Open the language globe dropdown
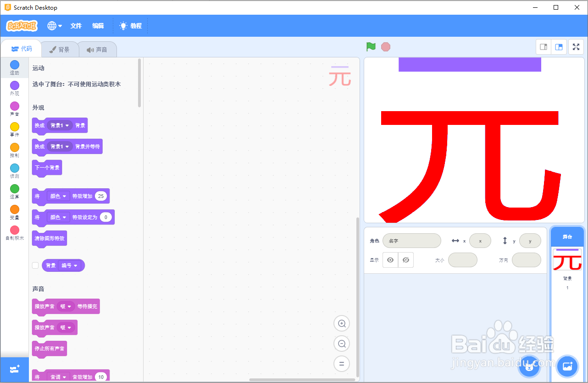Viewport: 588px width, 383px height. coord(54,26)
